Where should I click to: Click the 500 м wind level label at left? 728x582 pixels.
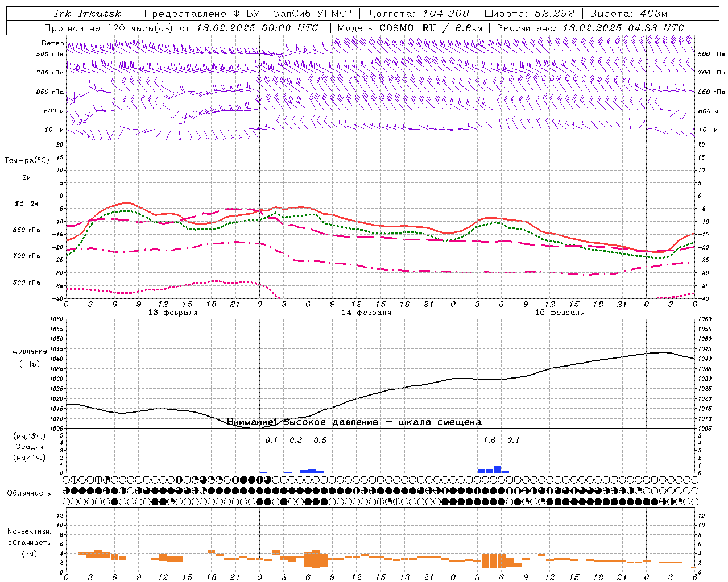[54, 111]
